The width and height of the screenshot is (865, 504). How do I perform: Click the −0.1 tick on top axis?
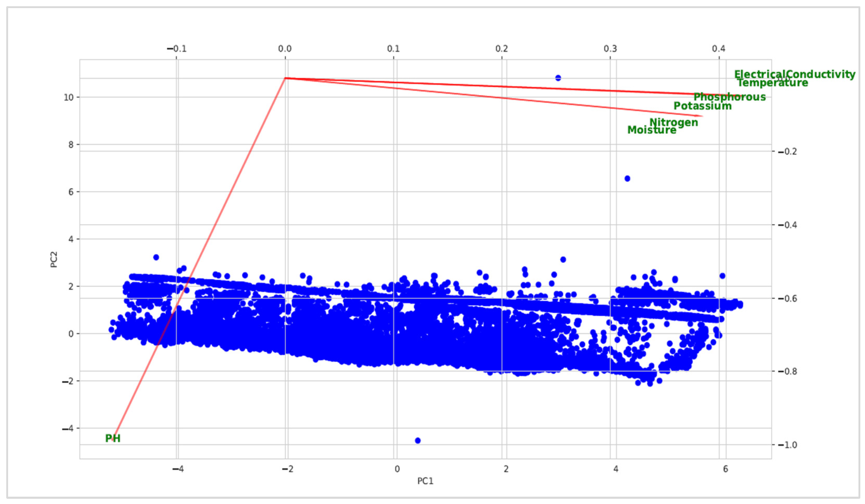pos(177,49)
